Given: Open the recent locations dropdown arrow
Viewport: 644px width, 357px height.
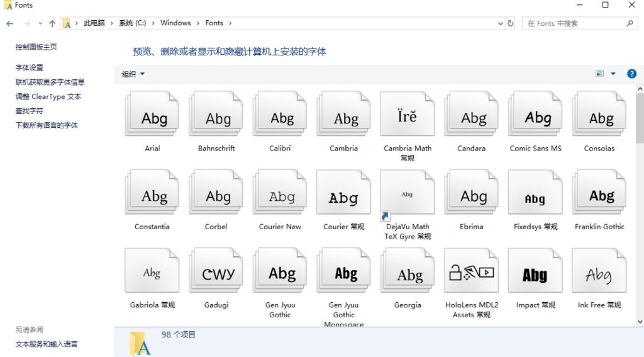Looking at the screenshot, I should [40, 23].
